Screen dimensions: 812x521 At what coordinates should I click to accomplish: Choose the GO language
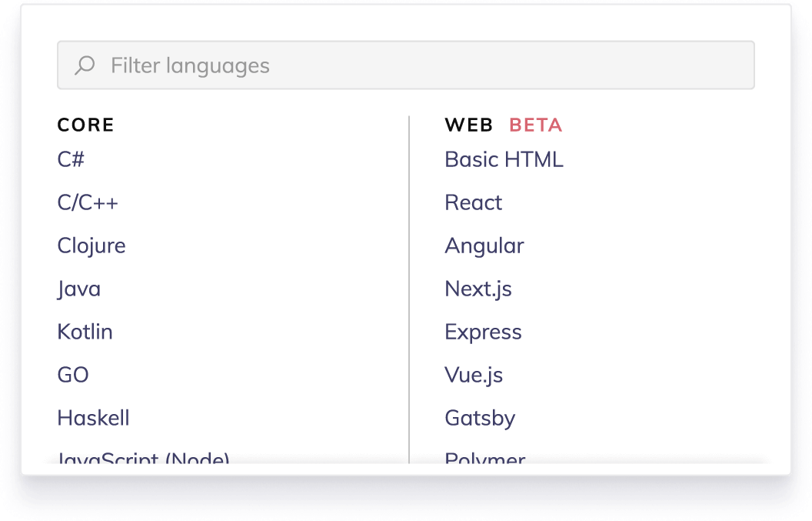click(x=73, y=376)
